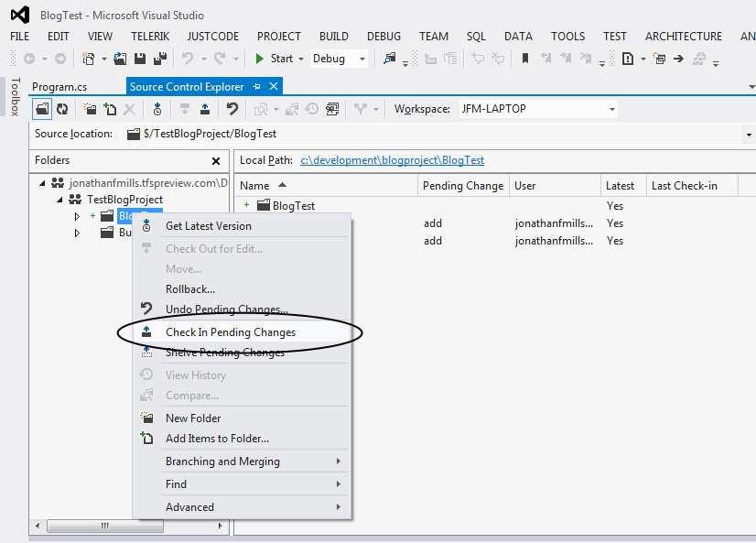Screen dimensions: 756x543
Task: Click the Save All toolbar icon
Action: [x=160, y=59]
